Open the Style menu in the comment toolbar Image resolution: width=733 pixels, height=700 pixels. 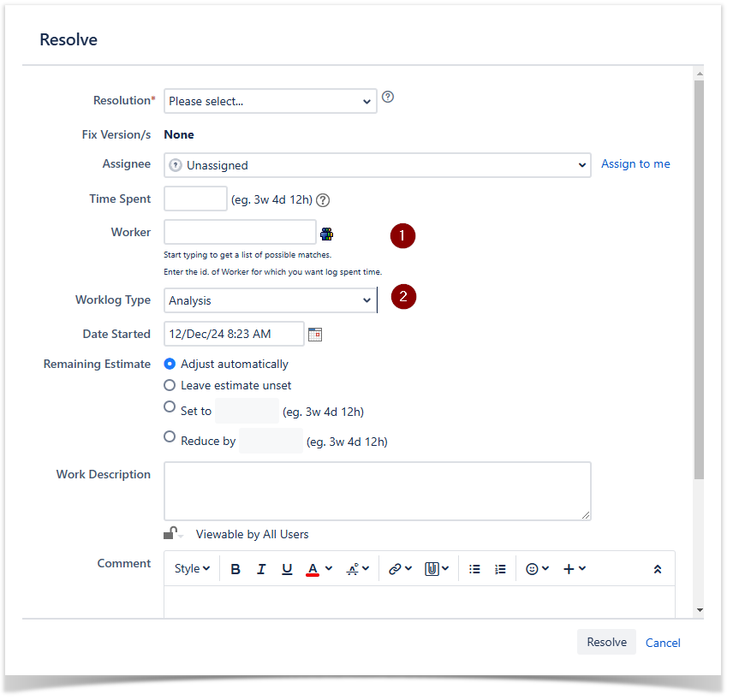click(192, 569)
